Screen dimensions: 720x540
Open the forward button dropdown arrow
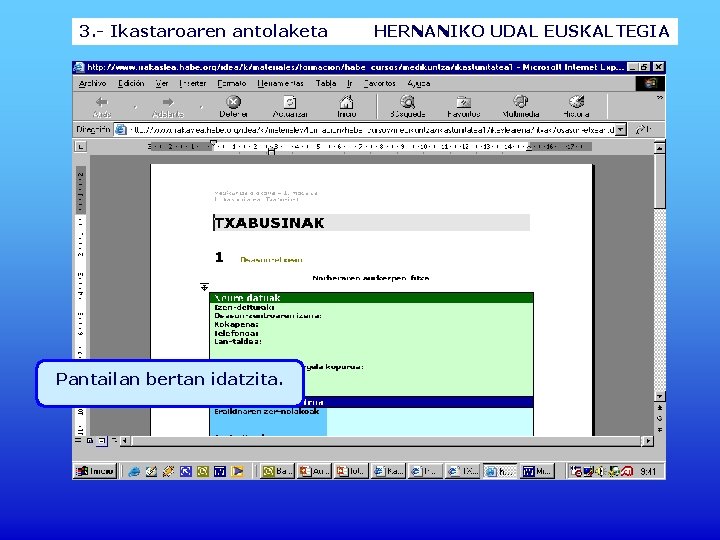[201, 107]
